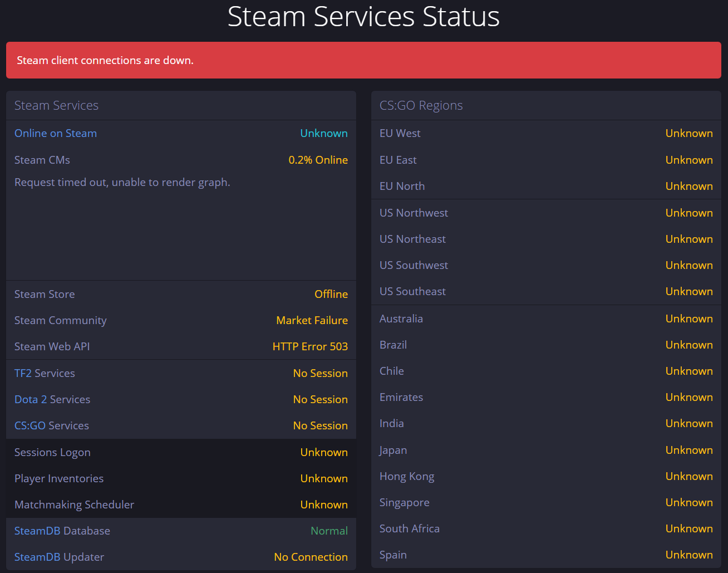The width and height of the screenshot is (728, 573).
Task: Click the Chile region label
Action: pos(392,371)
